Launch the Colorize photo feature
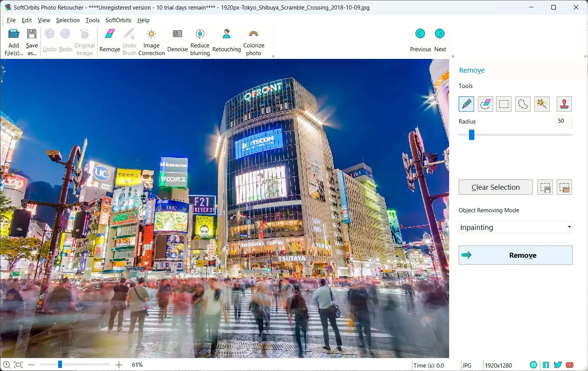Viewport: 588px width, 371px height. [254, 41]
